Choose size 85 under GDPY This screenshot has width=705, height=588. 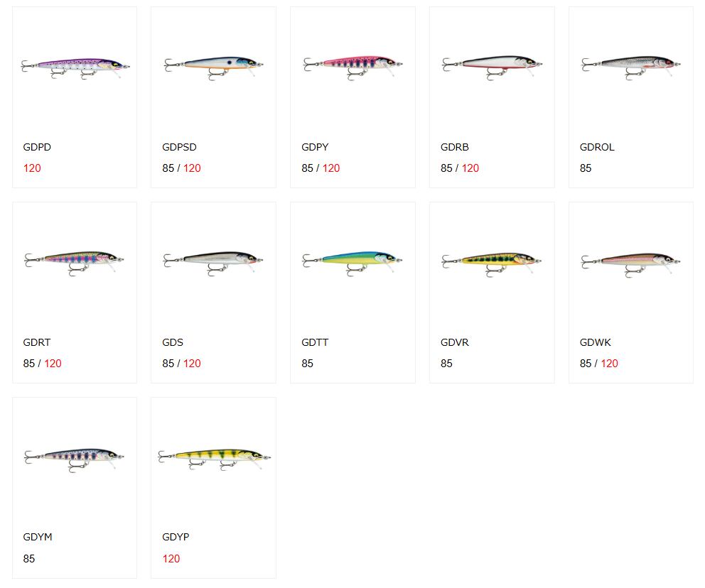pyautogui.click(x=307, y=168)
